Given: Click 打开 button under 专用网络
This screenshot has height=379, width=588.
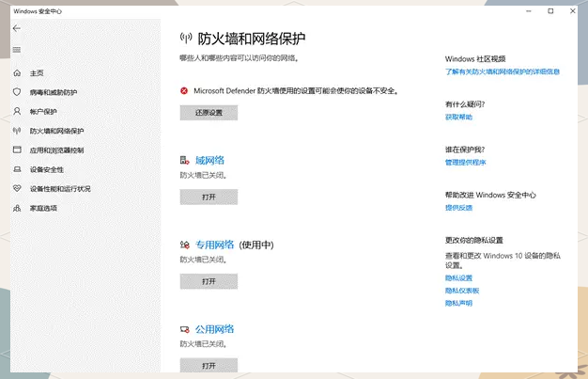Looking at the screenshot, I should pos(209,281).
